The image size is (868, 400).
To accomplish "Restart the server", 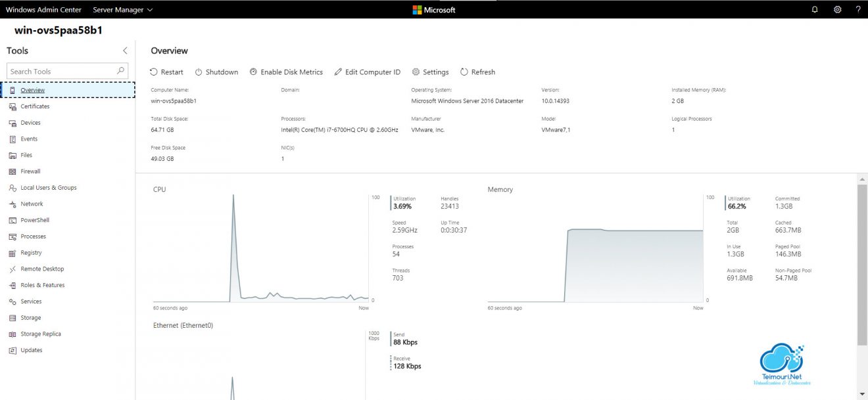I will tap(166, 72).
